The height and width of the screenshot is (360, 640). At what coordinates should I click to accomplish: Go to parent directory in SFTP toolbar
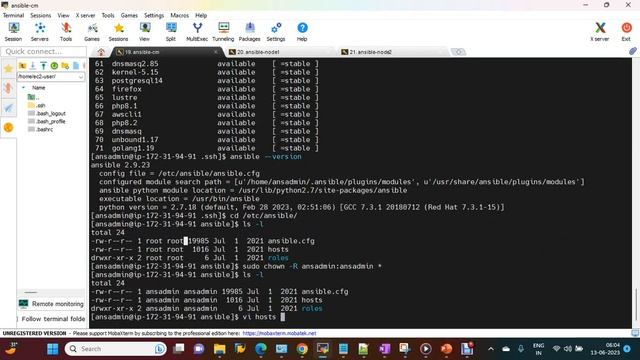[22, 65]
